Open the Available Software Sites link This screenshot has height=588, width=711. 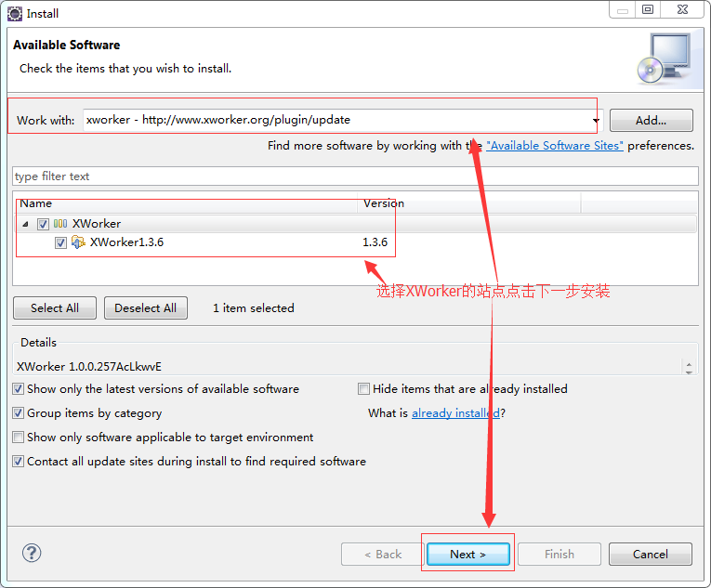click(555, 146)
